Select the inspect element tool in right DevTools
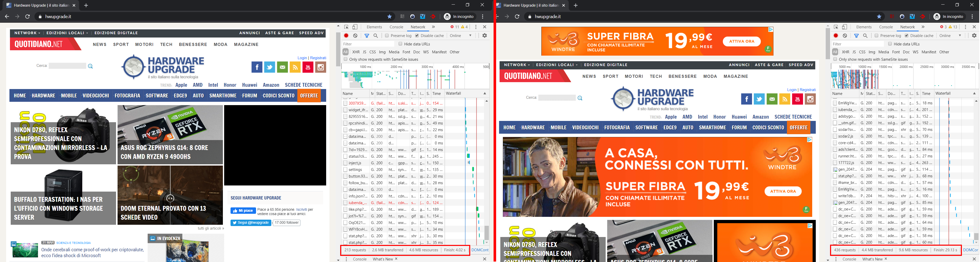This screenshot has width=980, height=262. pos(836,27)
